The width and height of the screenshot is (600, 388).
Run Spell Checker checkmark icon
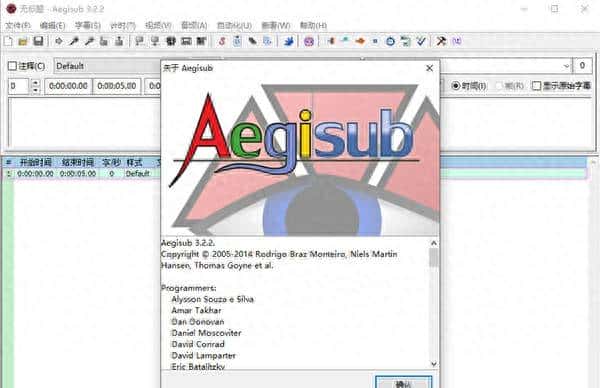(421, 41)
